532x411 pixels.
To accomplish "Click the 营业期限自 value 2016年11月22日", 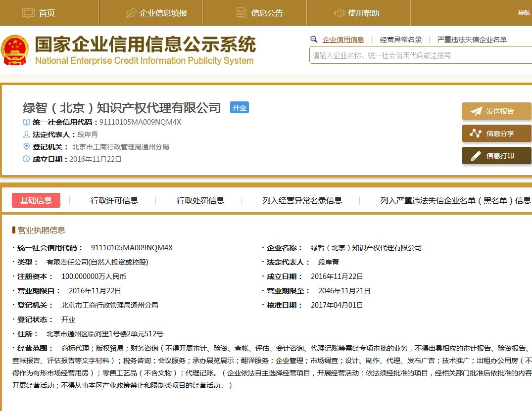I will point(95,291).
